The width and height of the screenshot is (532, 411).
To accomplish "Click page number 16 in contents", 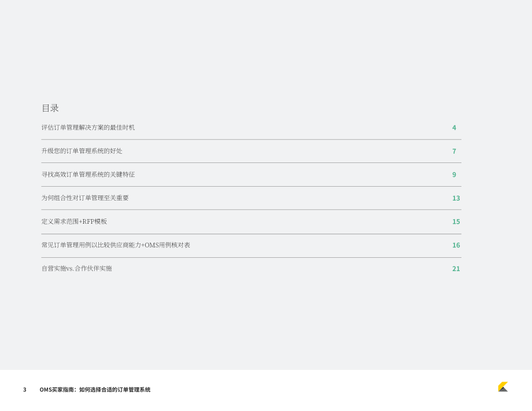I will click(x=456, y=245).
